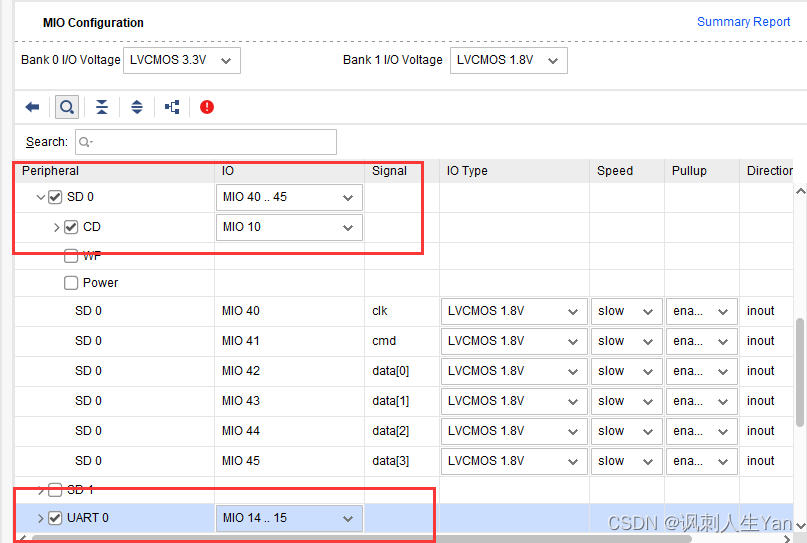Enable the WP checkbox under SD 0

pos(71,255)
